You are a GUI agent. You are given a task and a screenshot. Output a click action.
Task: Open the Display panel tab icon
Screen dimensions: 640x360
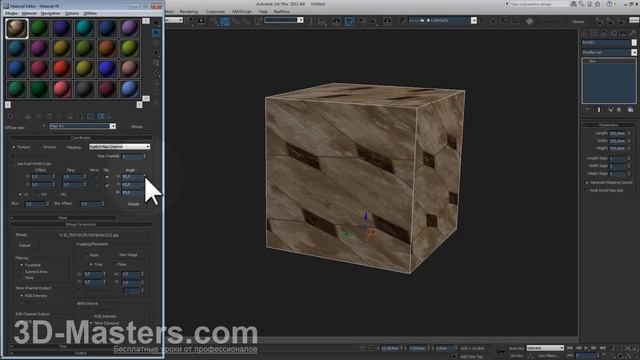(x=623, y=33)
